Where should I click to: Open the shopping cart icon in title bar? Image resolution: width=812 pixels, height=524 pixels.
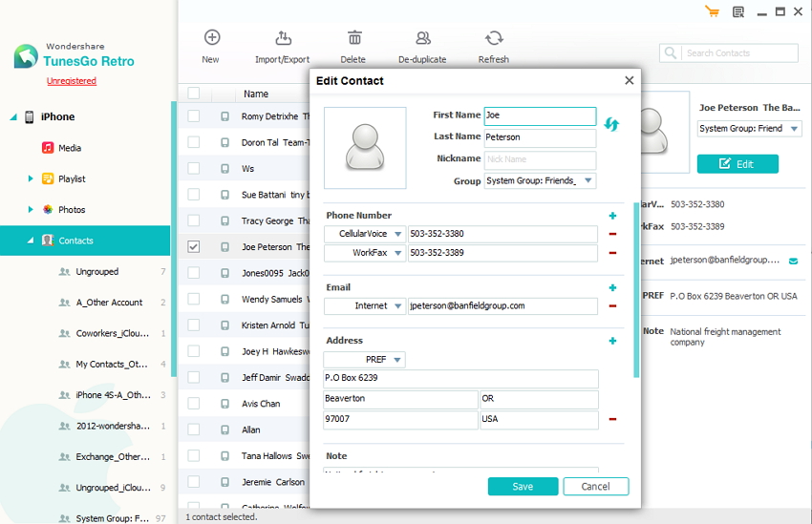(x=712, y=11)
